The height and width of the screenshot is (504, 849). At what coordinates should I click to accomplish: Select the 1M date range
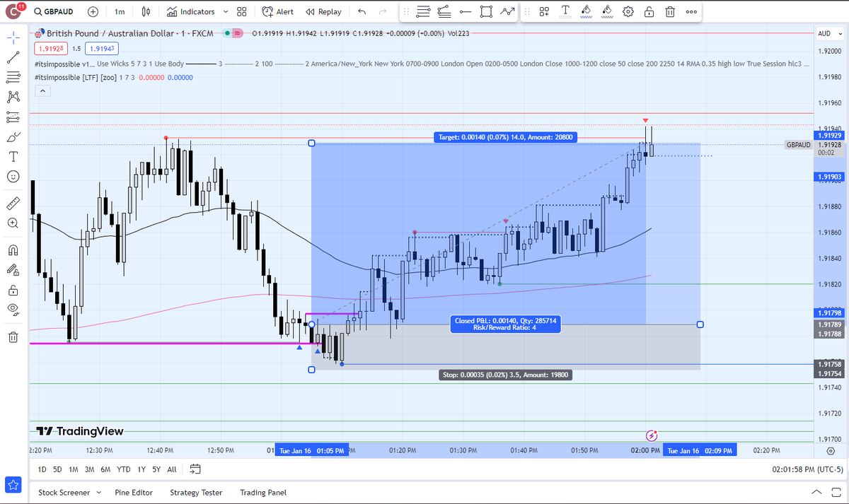(74, 469)
